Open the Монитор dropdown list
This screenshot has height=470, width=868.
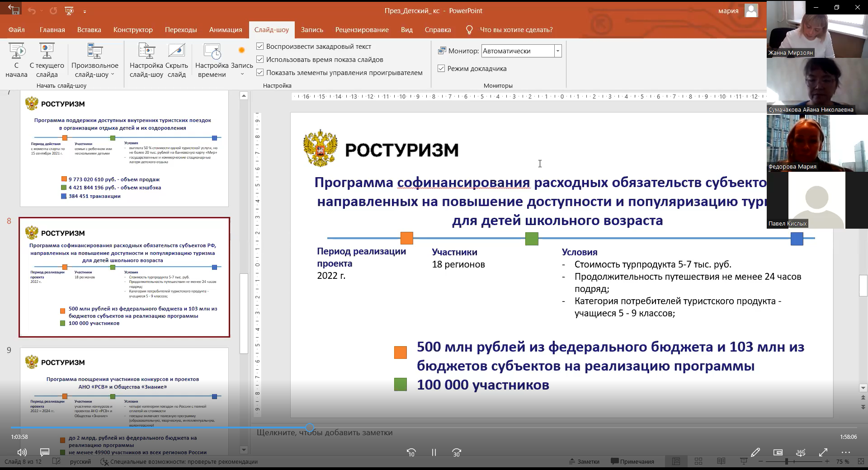tap(558, 51)
